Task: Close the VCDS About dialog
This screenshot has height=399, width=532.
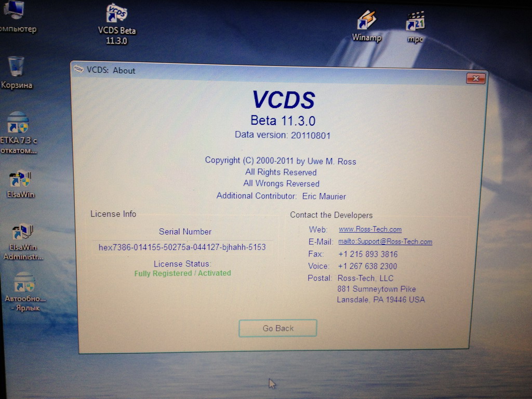Action: pyautogui.click(x=475, y=79)
